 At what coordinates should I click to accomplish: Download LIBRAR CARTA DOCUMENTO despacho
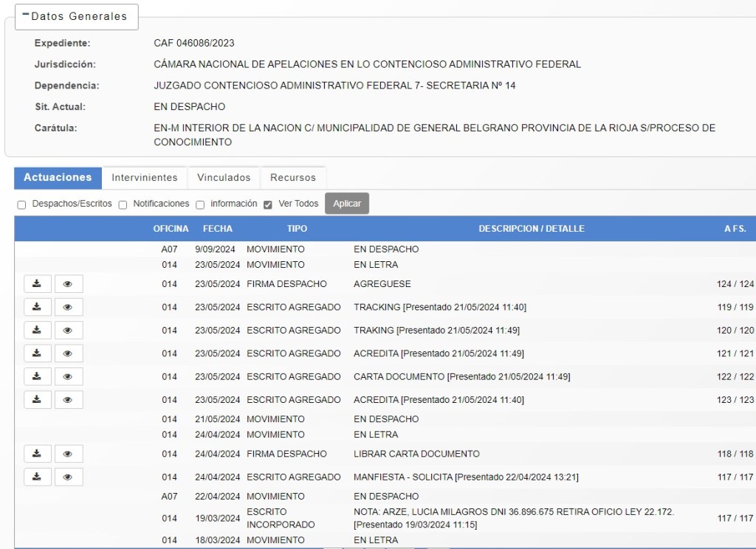pyautogui.click(x=37, y=454)
